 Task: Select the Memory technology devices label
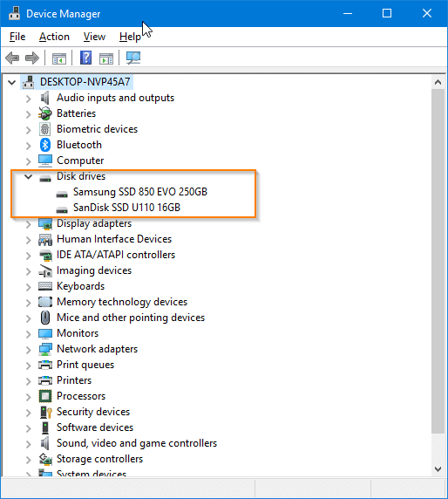pyautogui.click(x=122, y=302)
